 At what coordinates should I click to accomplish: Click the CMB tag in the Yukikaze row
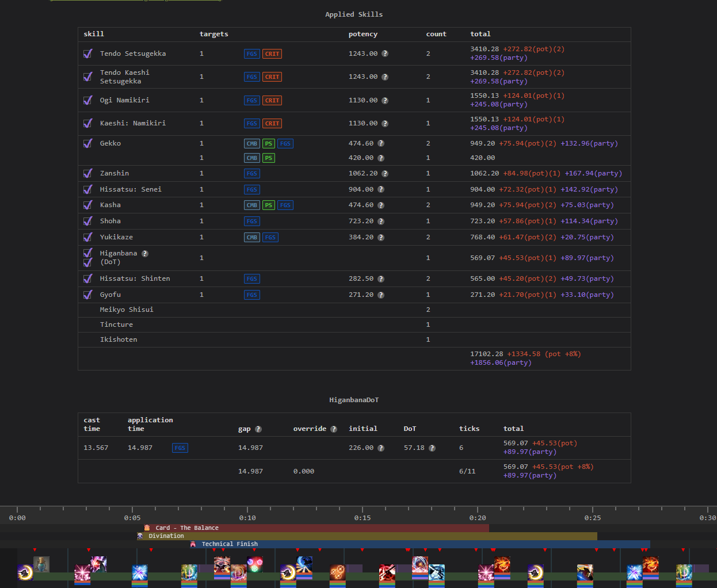pyautogui.click(x=252, y=238)
